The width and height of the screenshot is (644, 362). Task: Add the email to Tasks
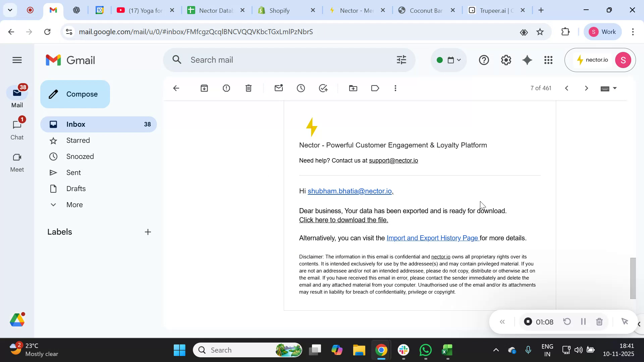coord(323,88)
